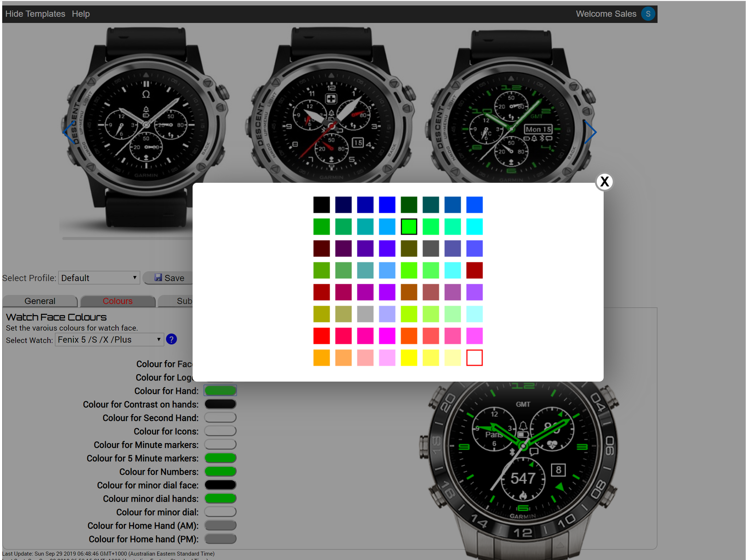Pick the white colour swatch with red border
Viewport: 746px width, 560px height.
tap(474, 358)
